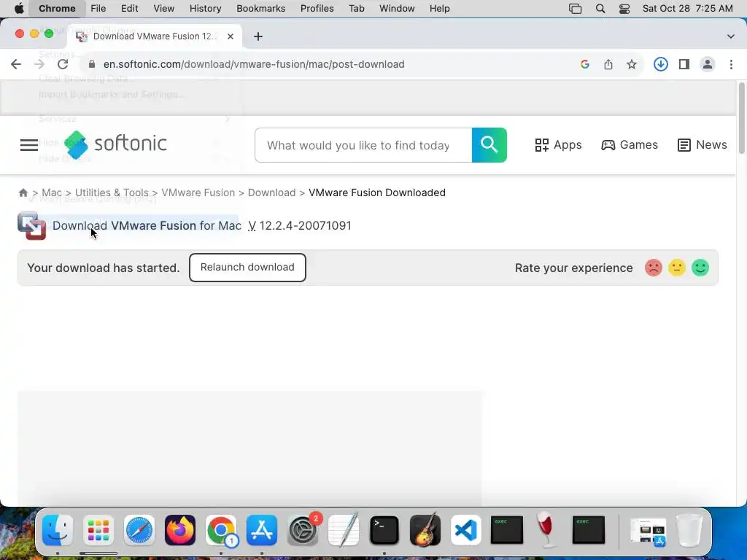
Task: Rate experience with neutral yellow face
Action: tap(677, 268)
